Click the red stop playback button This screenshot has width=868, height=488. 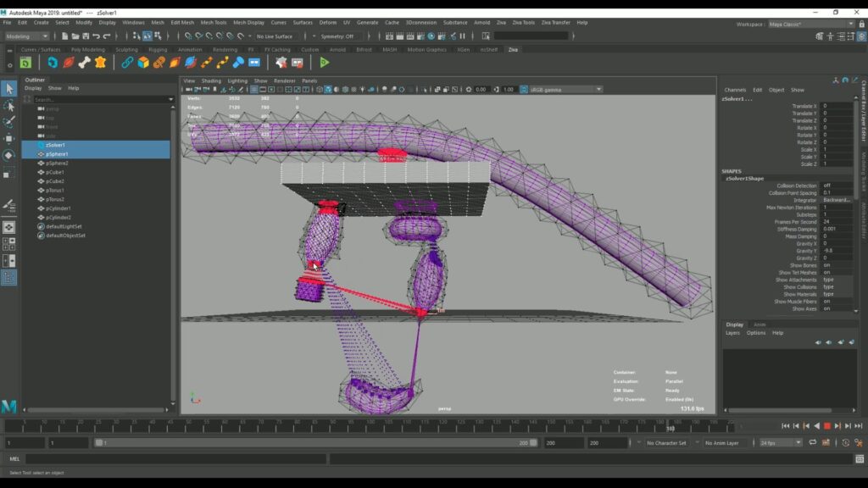[x=827, y=426]
